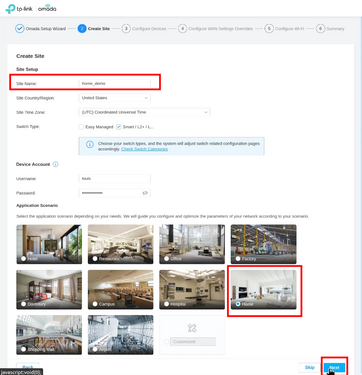The width and height of the screenshot is (362, 375).
Task: Enable the Easy Managed switch type checkbox
Action: 81,127
